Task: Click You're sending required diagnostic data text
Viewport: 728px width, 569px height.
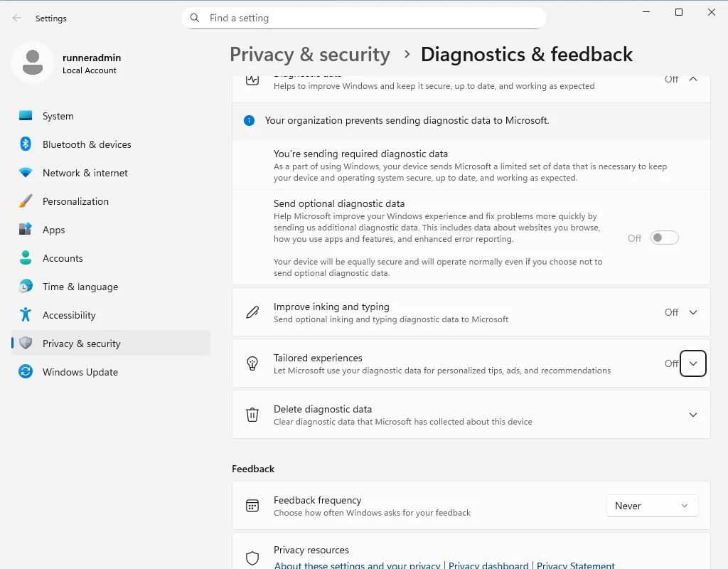Action: 360,154
